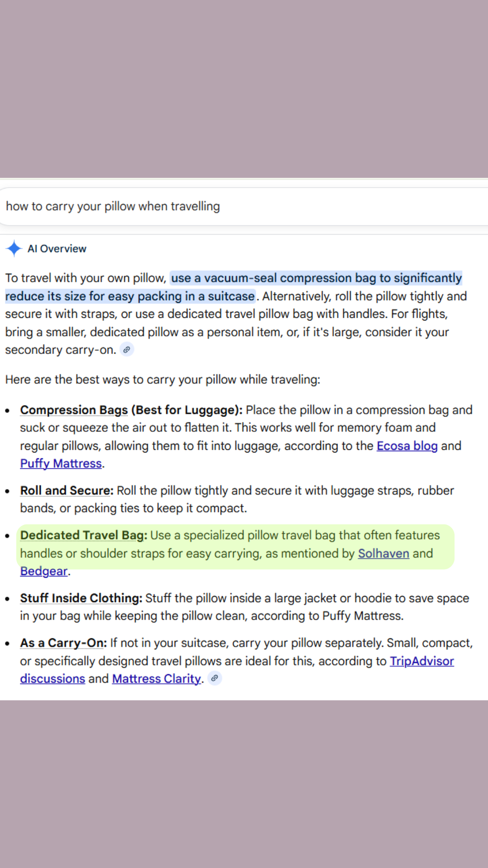Follow the Puffy Mattress hyperlink
Viewport: 488px width, 868px height.
point(61,463)
